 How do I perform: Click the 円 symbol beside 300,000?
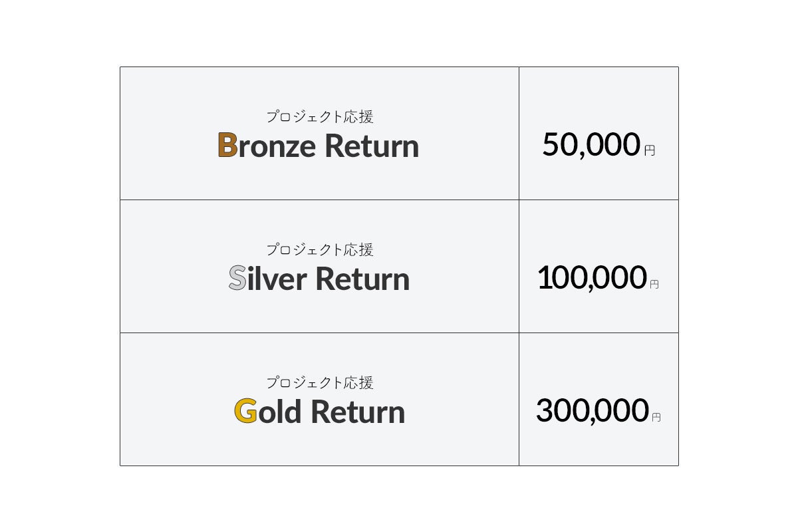tap(656, 417)
